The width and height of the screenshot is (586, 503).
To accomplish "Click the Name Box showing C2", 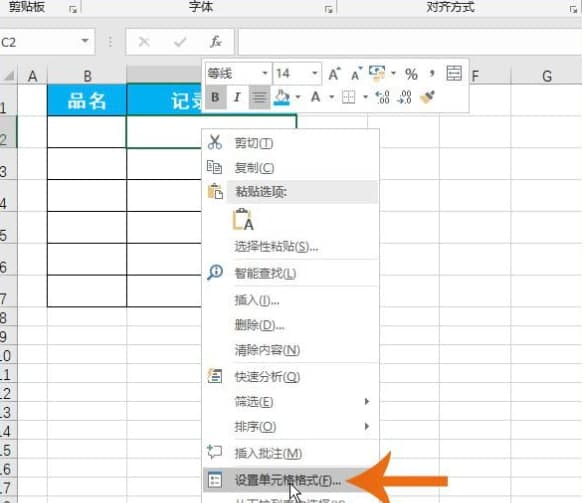I will pyautogui.click(x=44, y=42).
